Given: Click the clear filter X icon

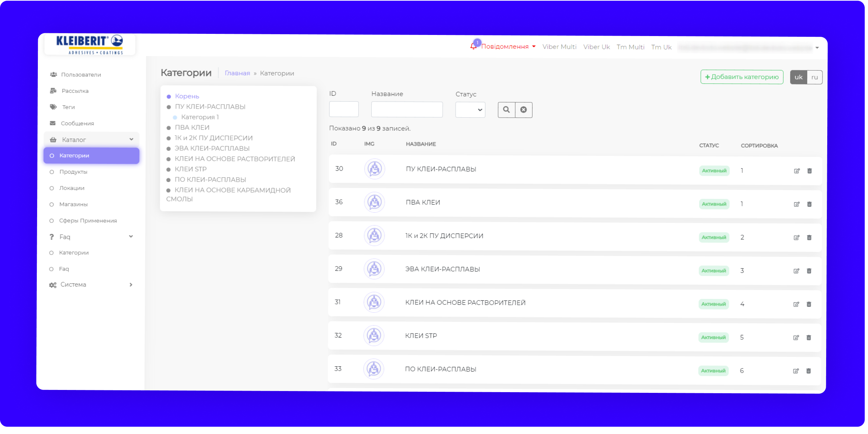Looking at the screenshot, I should pyautogui.click(x=523, y=110).
